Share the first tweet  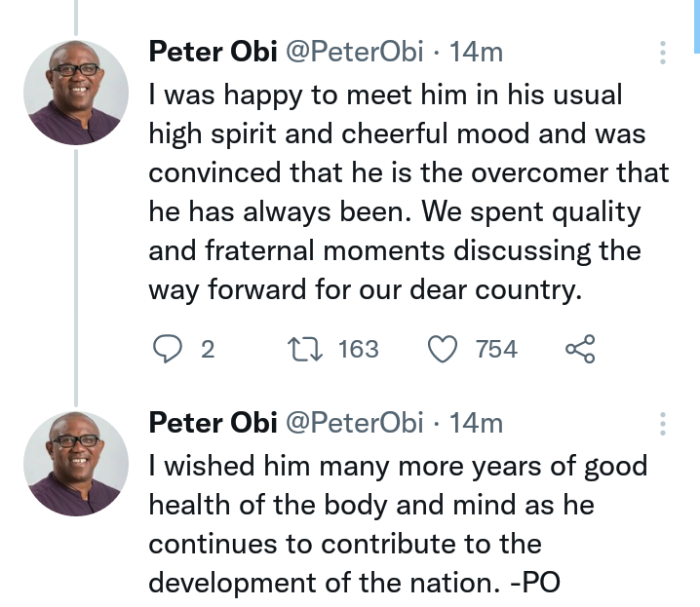(580, 349)
